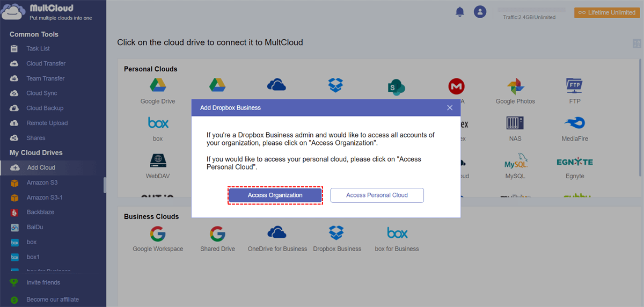Go to Task List
The image size is (644, 307).
pyautogui.click(x=38, y=49)
